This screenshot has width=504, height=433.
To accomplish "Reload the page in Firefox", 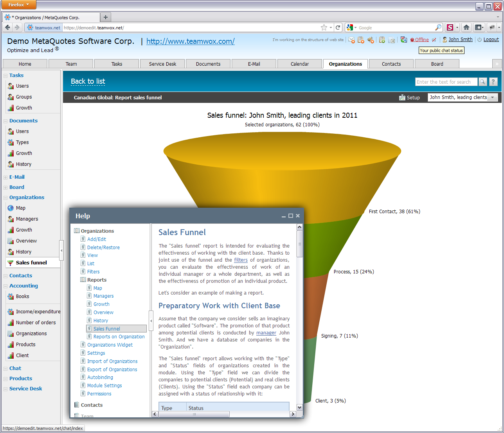I will pos(338,27).
